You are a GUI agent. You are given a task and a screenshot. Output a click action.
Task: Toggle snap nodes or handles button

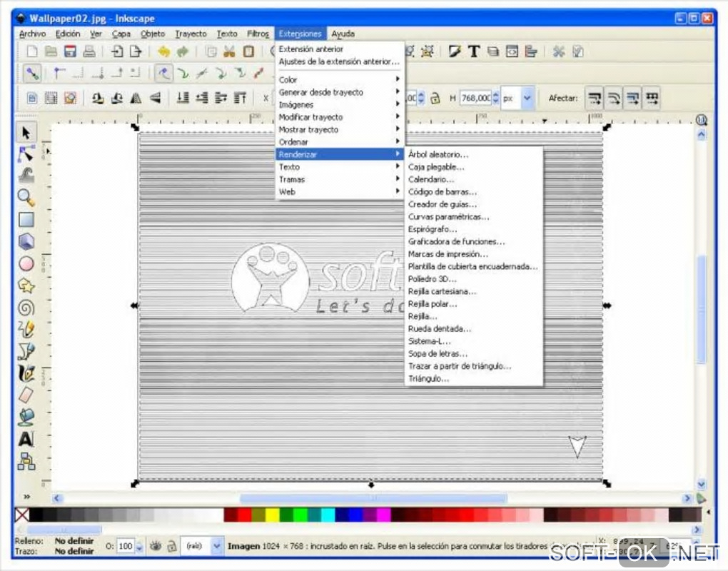(x=163, y=73)
